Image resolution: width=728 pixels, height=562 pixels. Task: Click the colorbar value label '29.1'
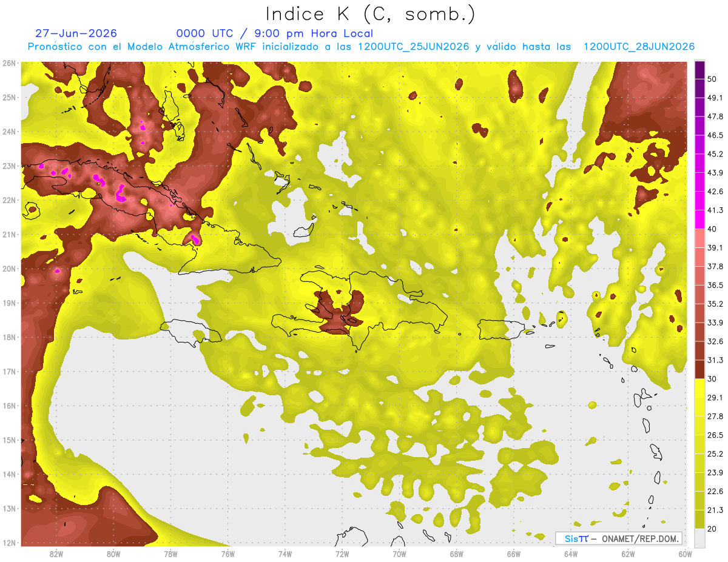point(715,398)
